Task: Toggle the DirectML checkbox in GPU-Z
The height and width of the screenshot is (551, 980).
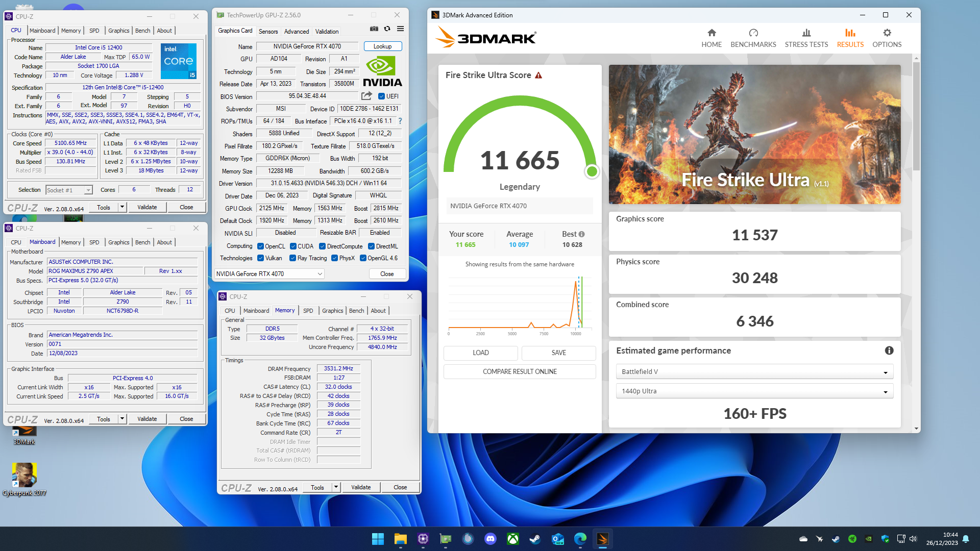Action: pos(372,246)
